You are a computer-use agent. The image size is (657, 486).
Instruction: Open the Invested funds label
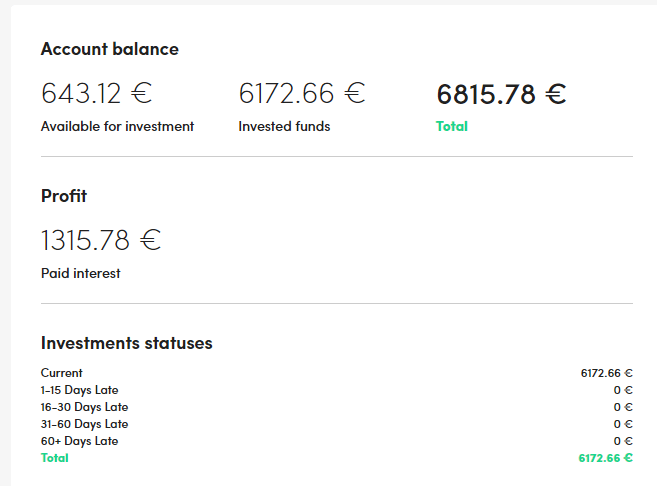pos(284,127)
